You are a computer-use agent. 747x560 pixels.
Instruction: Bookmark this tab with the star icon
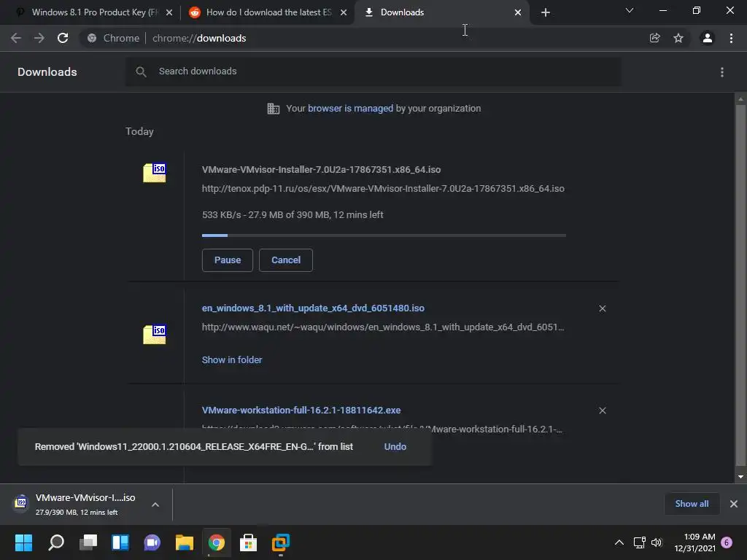[x=678, y=38]
